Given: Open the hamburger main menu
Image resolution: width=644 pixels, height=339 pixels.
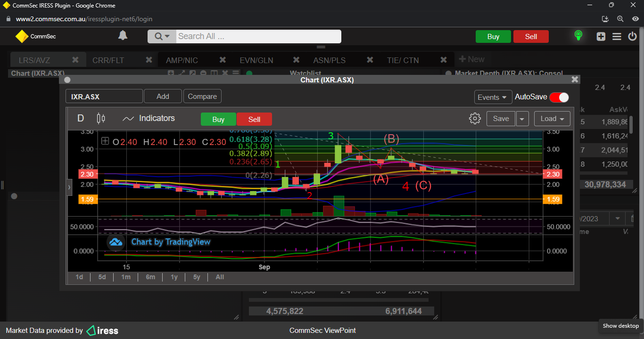Looking at the screenshot, I should click(617, 36).
